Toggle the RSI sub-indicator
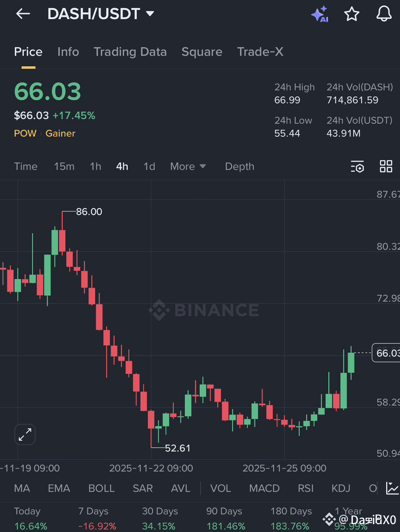This screenshot has height=532, width=400. (x=306, y=488)
